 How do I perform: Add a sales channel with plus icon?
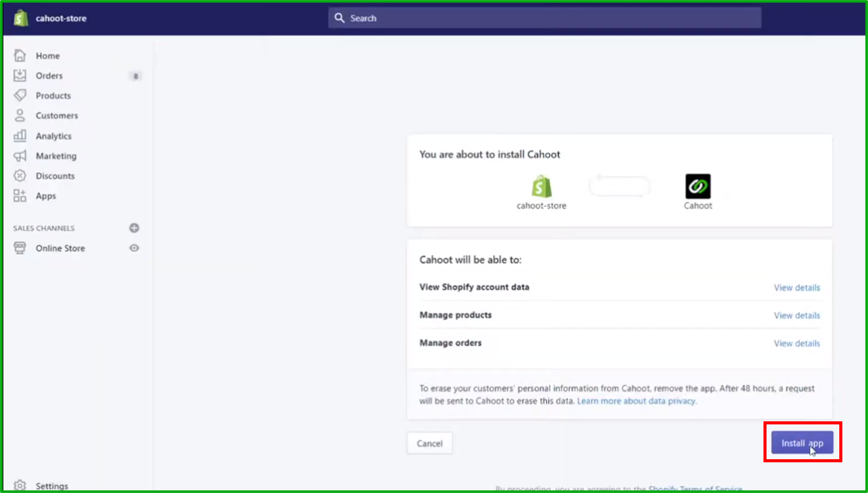[x=134, y=228]
